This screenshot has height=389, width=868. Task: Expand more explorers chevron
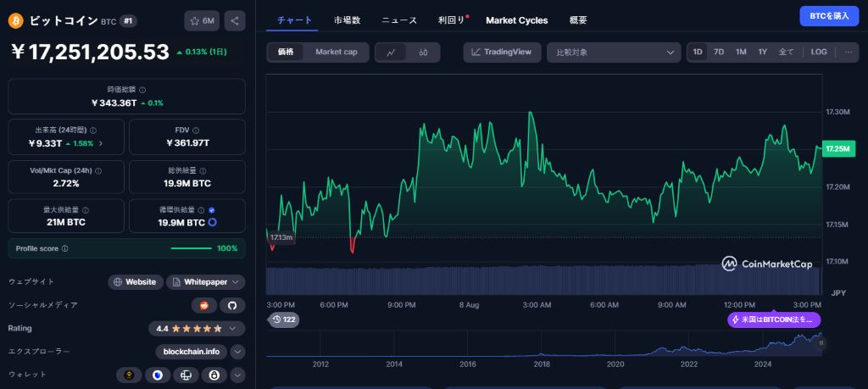pyautogui.click(x=237, y=352)
